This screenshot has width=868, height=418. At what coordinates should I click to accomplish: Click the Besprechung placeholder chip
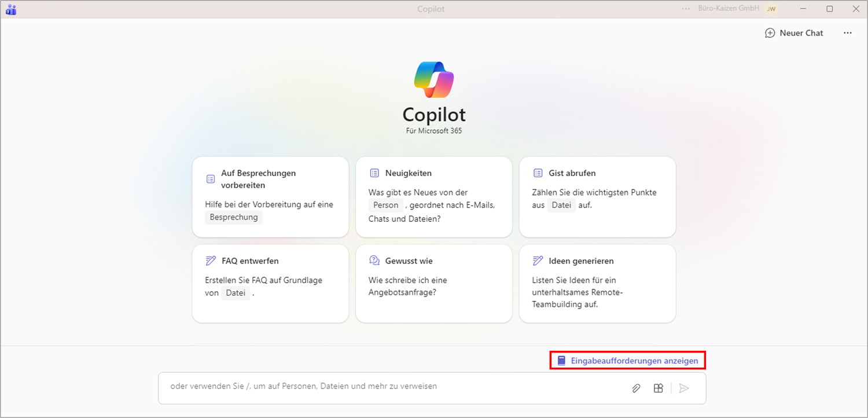point(234,218)
